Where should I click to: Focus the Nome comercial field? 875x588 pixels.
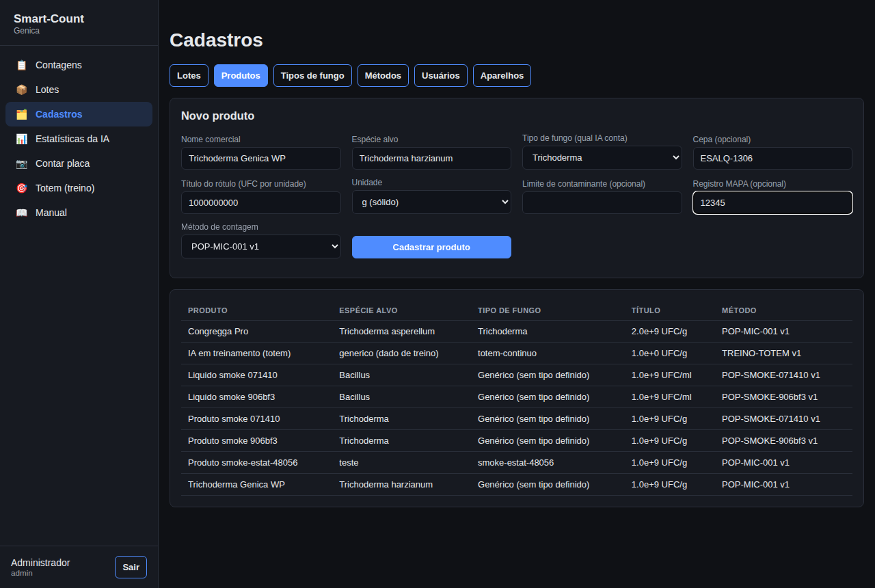261,159
